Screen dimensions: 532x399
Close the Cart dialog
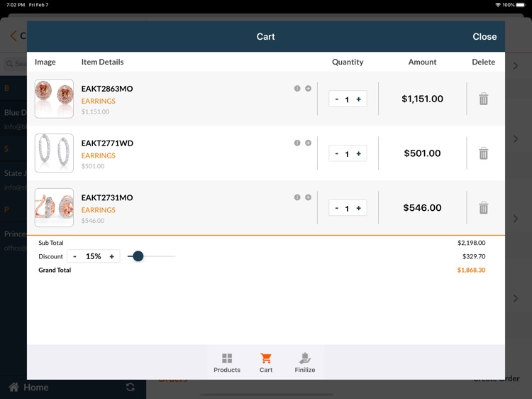pyautogui.click(x=484, y=36)
